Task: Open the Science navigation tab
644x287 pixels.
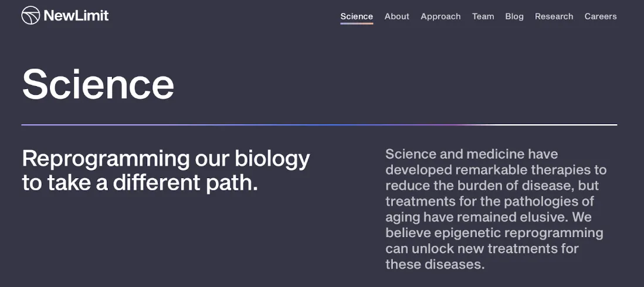Action: (357, 16)
